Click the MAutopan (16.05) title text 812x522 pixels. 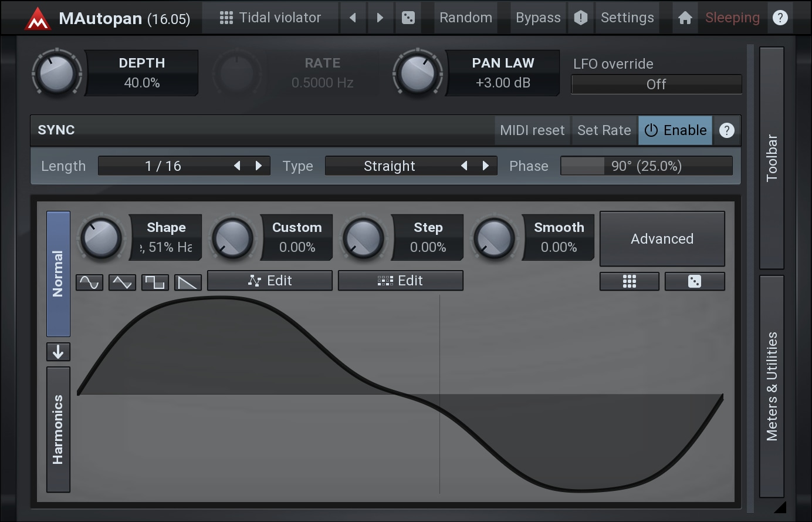pyautogui.click(x=124, y=18)
